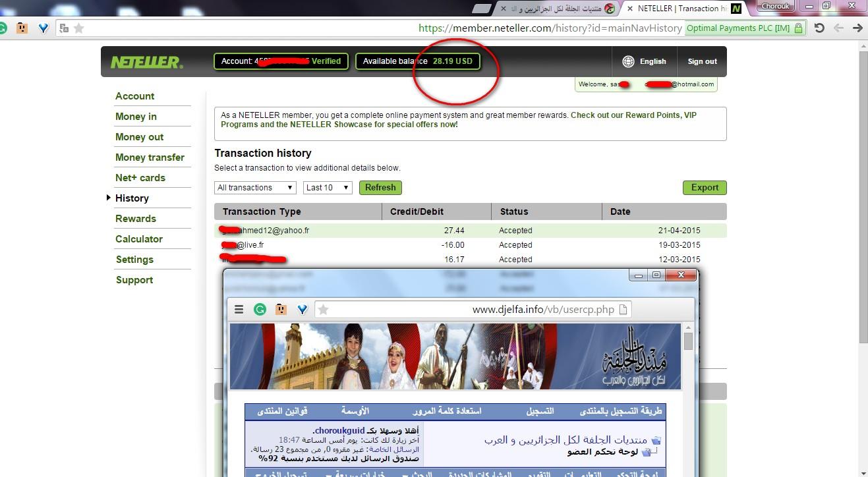This screenshot has height=477, width=868.
Task: Reload the NETELLER page with the reload icon
Action: 819,28
